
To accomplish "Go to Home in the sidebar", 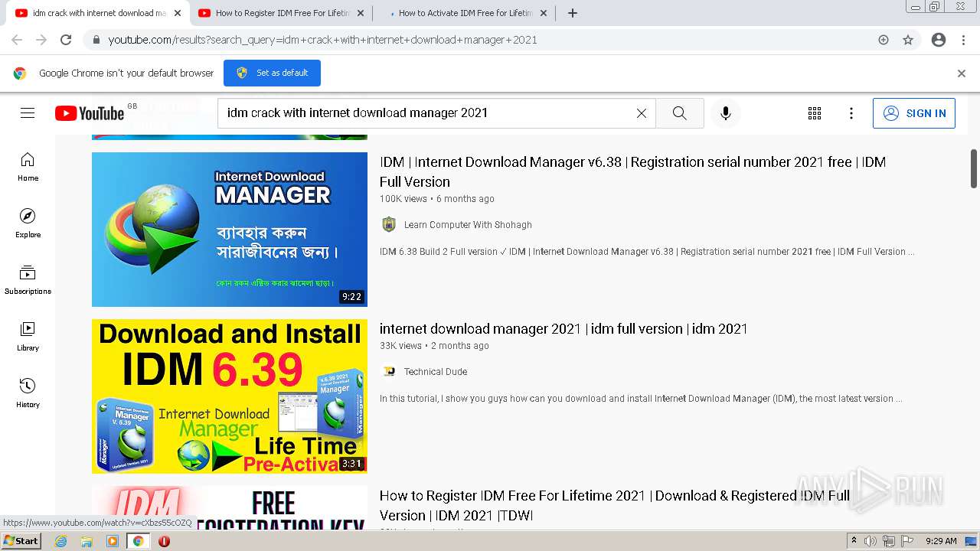I will pos(28,166).
